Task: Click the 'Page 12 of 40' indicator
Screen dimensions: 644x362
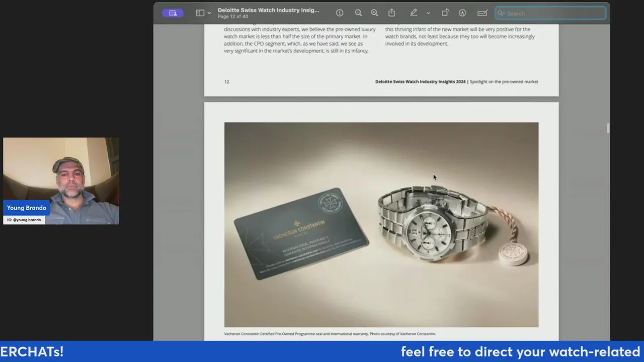Action: [x=233, y=17]
